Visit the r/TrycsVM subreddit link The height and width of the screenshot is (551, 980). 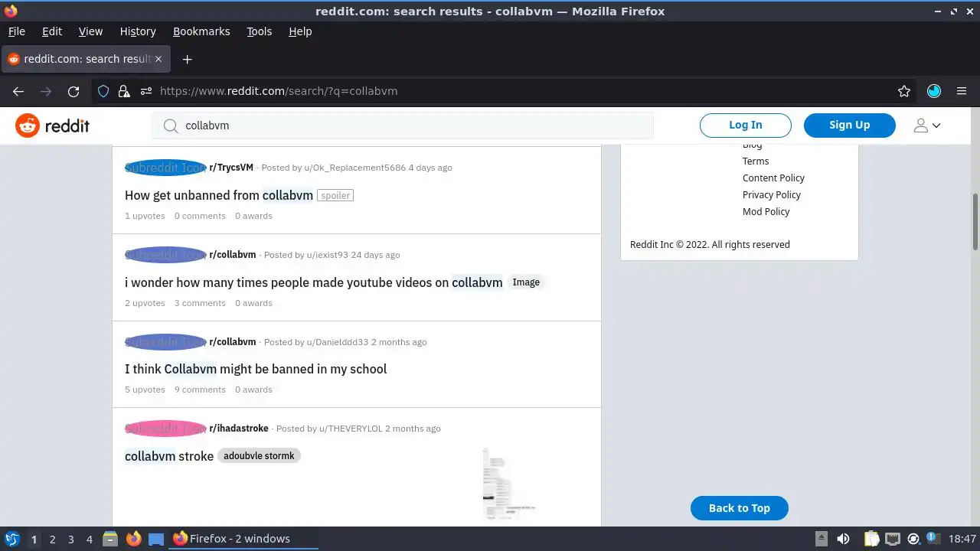pos(231,168)
